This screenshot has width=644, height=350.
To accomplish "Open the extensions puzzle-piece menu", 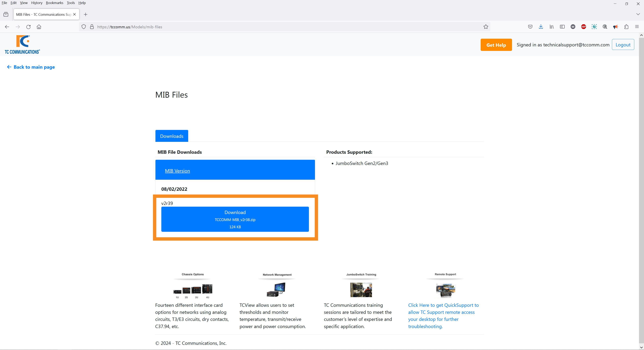I will click(626, 27).
